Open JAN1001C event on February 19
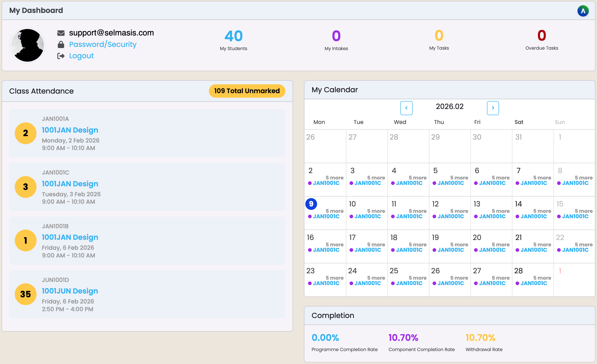This screenshot has height=364, width=597. point(450,250)
